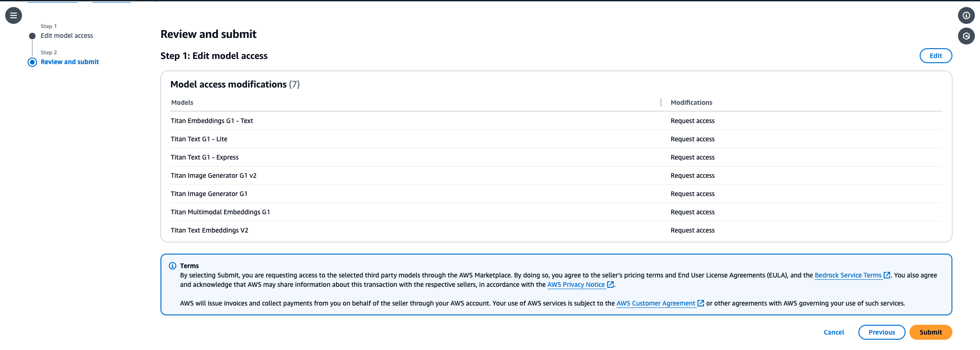Click Request access for Titan Multimodal Embeddings G1
The height and width of the screenshot is (350, 980).
692,212
